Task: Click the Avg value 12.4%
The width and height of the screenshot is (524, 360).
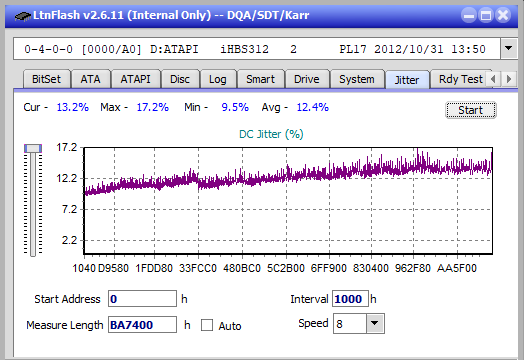Action: (x=312, y=107)
